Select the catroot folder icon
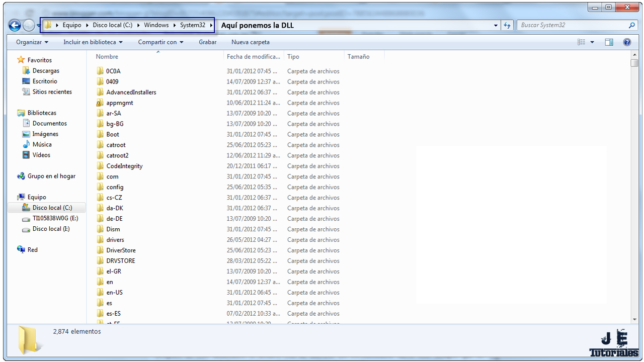 tap(100, 145)
